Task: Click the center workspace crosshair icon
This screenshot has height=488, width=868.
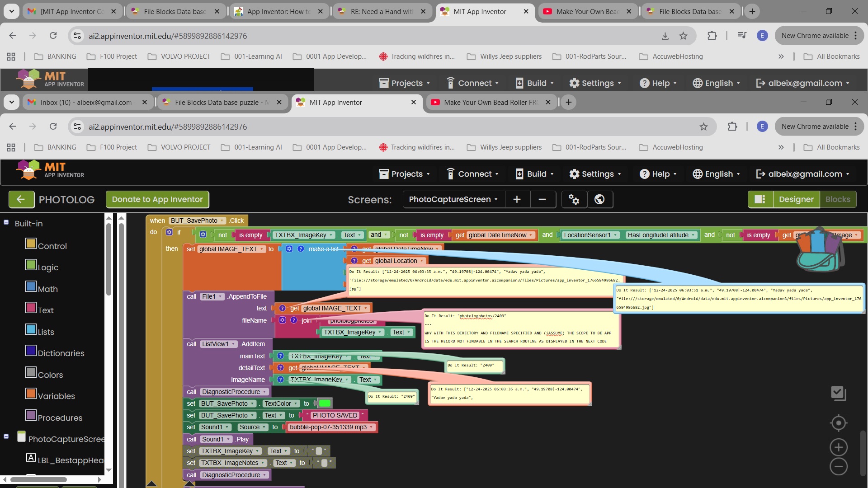Action: click(839, 423)
